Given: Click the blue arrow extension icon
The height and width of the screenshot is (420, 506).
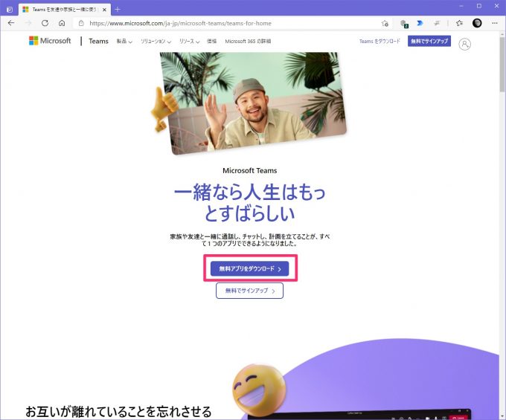Looking at the screenshot, I should point(420,23).
